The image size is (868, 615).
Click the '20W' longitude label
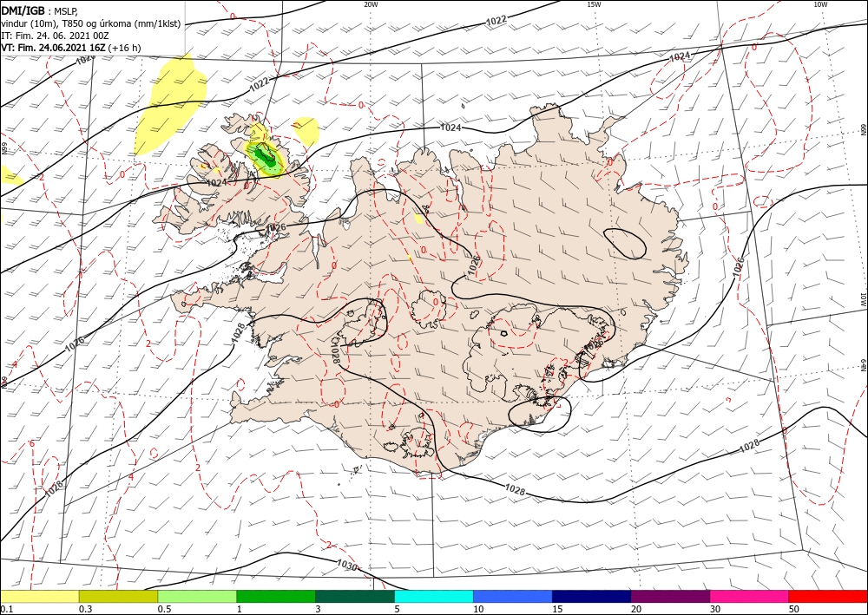click(x=371, y=4)
